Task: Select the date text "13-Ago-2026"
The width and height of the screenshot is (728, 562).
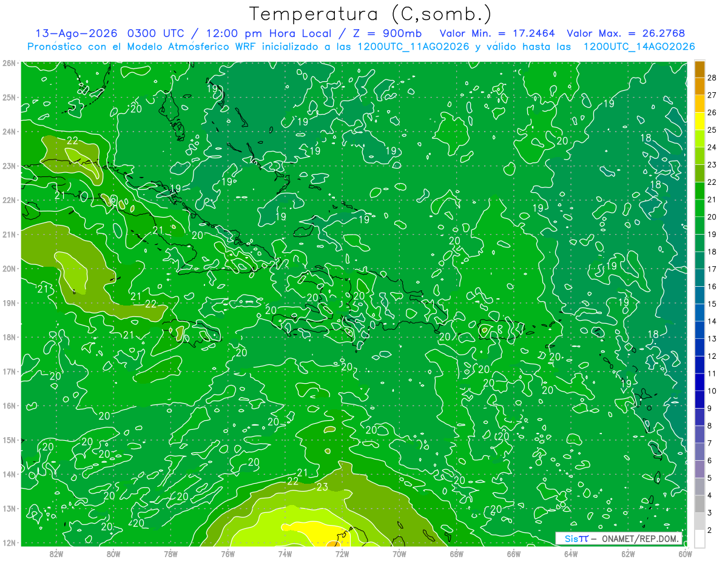Action: tap(77, 33)
